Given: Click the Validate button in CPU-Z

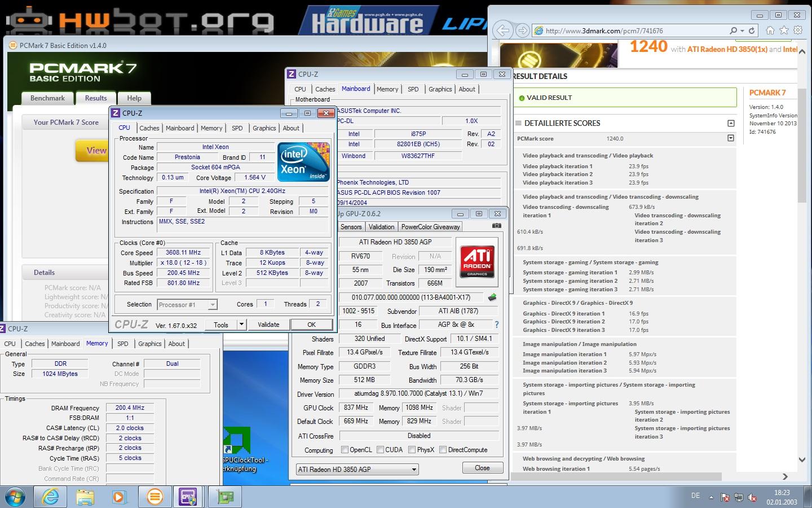Looking at the screenshot, I should click(x=268, y=325).
